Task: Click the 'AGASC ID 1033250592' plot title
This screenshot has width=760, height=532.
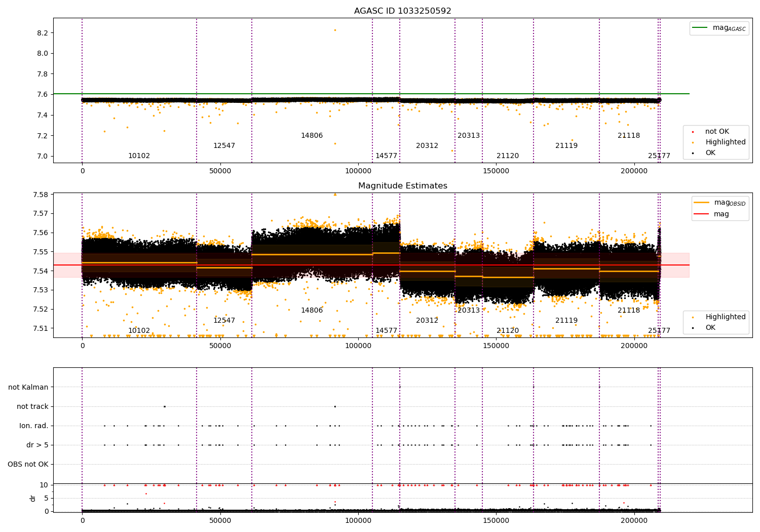Action: (402, 11)
